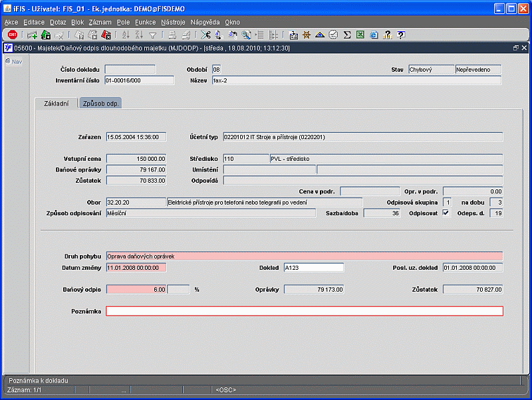Image resolution: width=532 pixels, height=400 pixels.
Task: Click the printer icon
Action: 172,35
